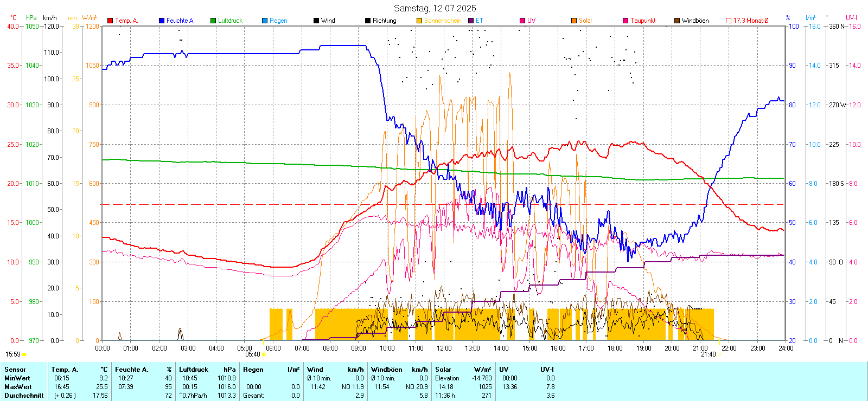Click the red Temp. A. legend square
The image size is (868, 401).
coord(110,21)
